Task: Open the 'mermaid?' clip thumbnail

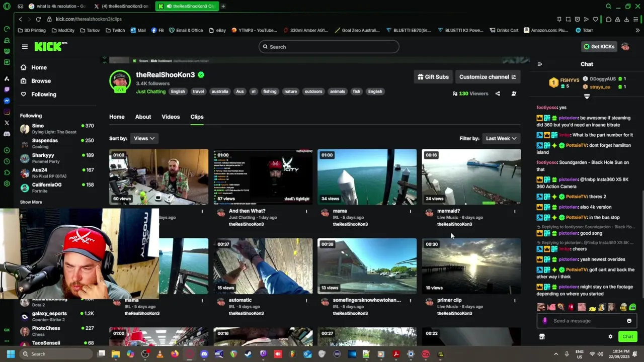Action: tap(471, 177)
